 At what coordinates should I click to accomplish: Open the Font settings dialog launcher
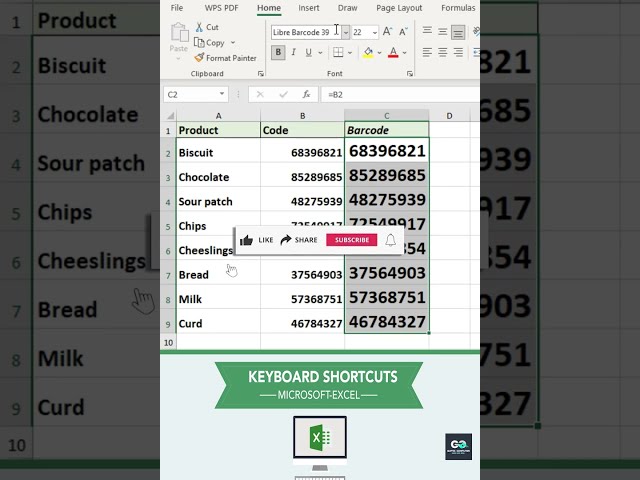coord(410,73)
